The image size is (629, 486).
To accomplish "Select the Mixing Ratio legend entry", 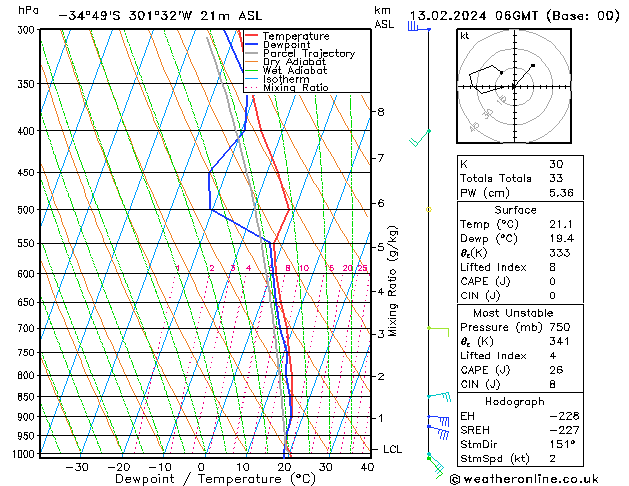I will click(295, 88).
